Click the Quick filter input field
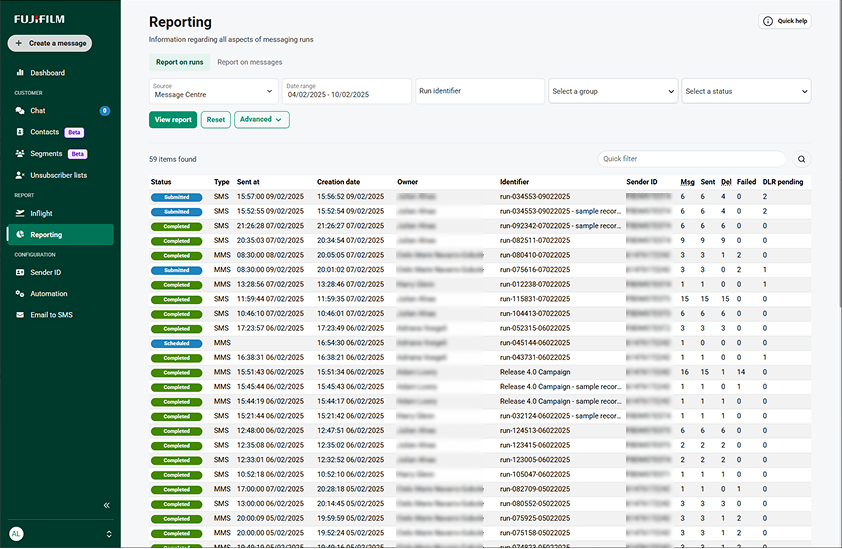 pyautogui.click(x=691, y=159)
